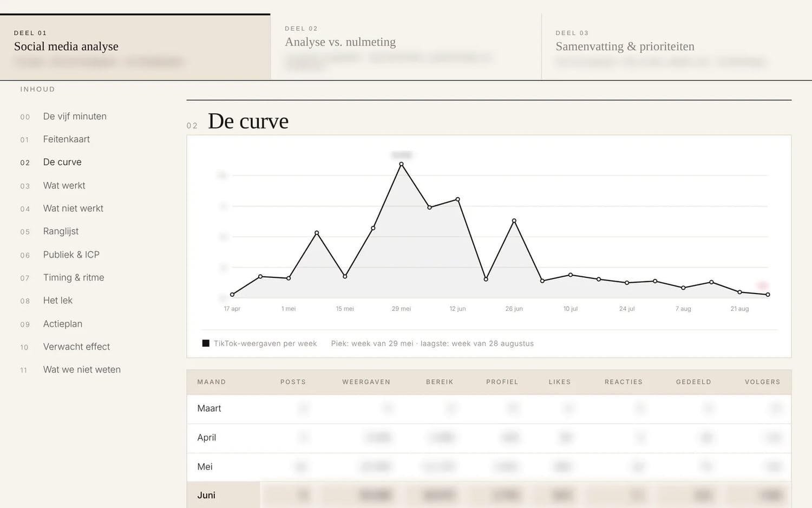
Task: Click the 'De curve' chart heading
Action: pos(248,121)
